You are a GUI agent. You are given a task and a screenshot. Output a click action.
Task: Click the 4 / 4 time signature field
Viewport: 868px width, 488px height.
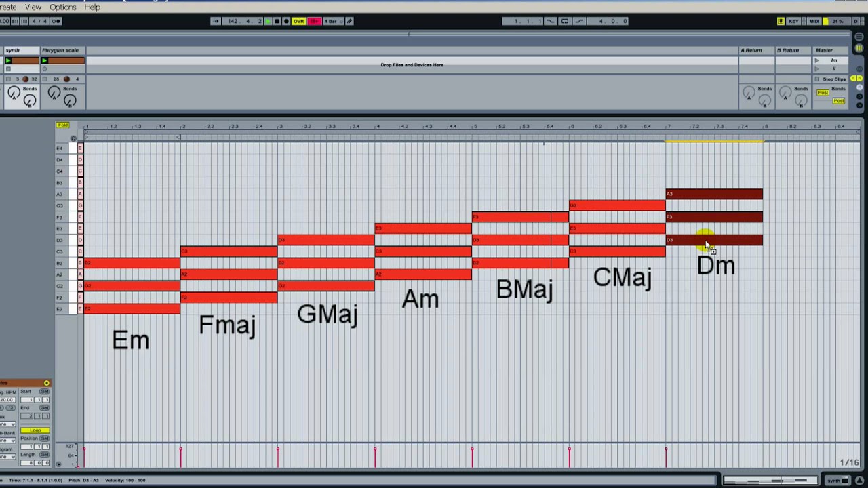(39, 21)
